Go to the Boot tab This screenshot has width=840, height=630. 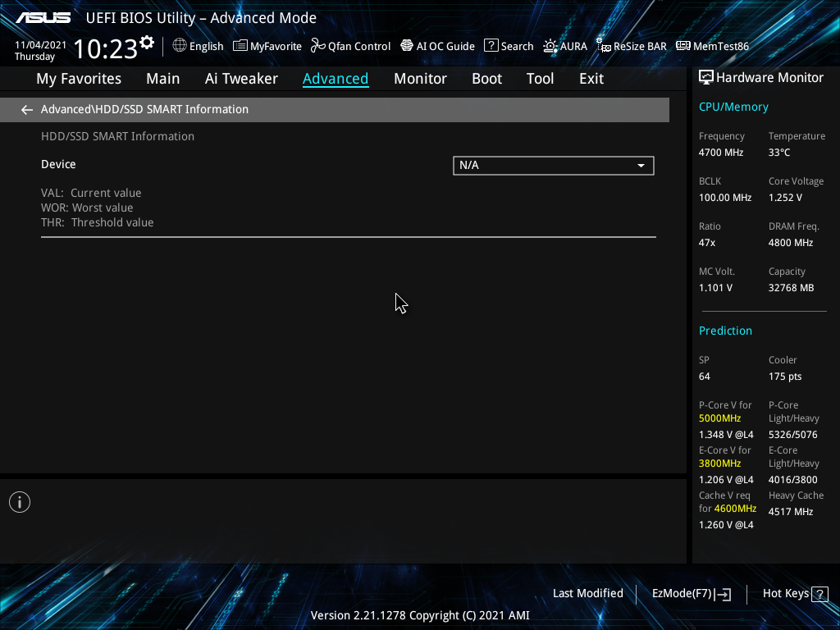tap(487, 79)
